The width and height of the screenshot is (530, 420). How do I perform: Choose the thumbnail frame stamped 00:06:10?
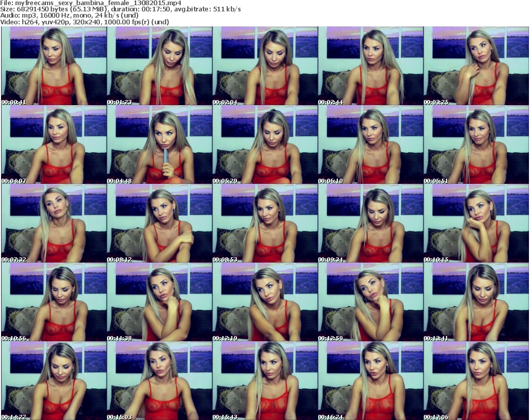(x=371, y=144)
